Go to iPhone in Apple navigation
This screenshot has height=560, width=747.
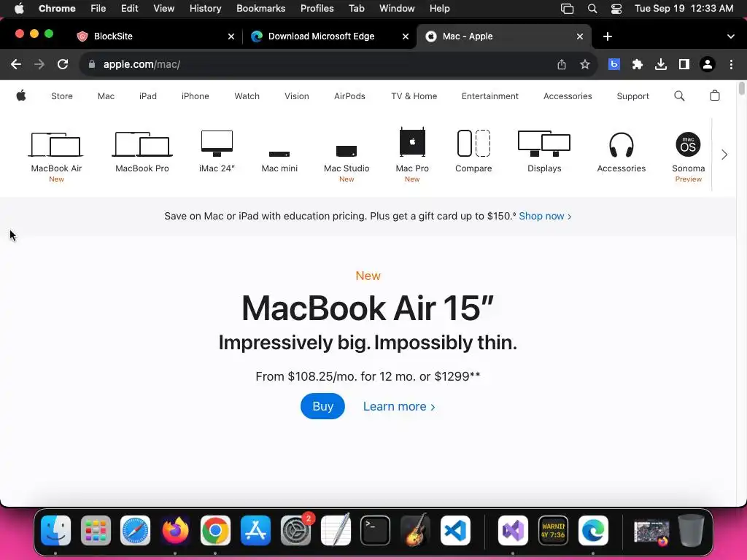tap(196, 96)
